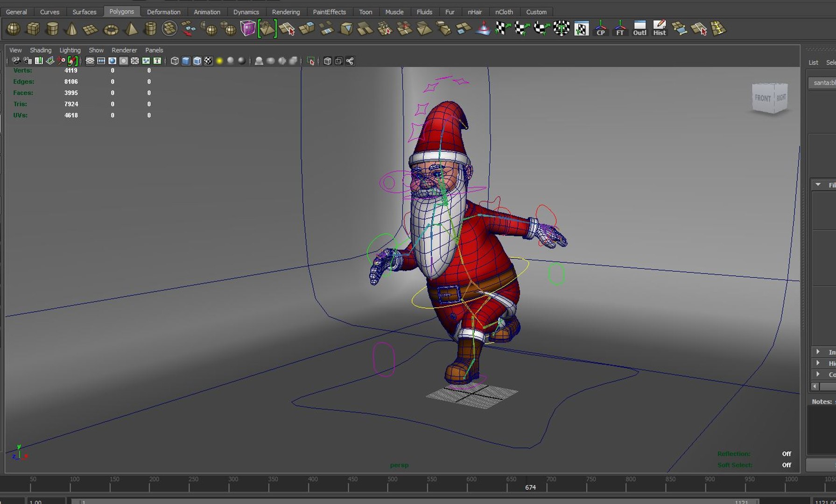Screen dimensions: 836x504
Task: Open the Outliner via Outl shelf button
Action: (x=639, y=29)
